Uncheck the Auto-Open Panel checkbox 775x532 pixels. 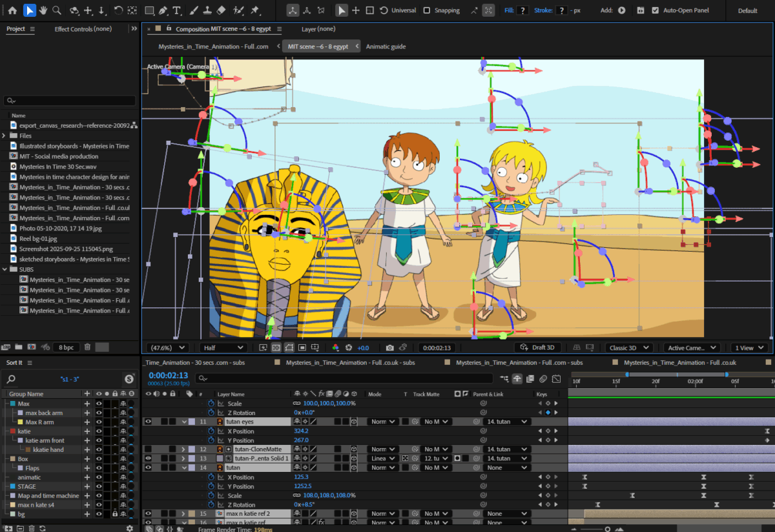tap(656, 10)
